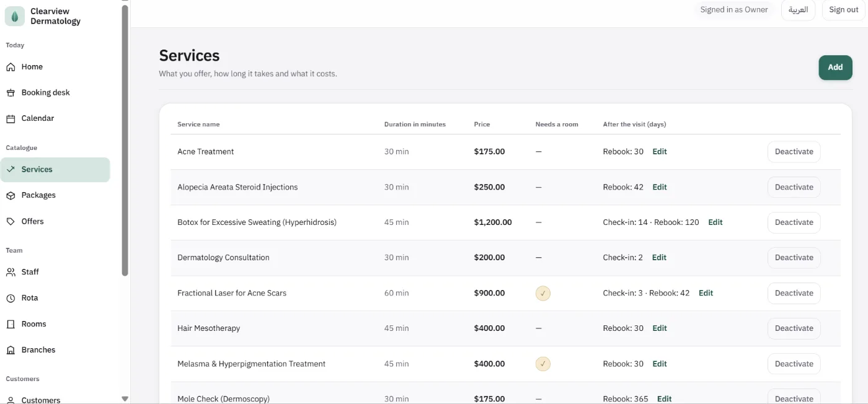Sign out of the account
This screenshot has height=404, width=868.
point(844,10)
